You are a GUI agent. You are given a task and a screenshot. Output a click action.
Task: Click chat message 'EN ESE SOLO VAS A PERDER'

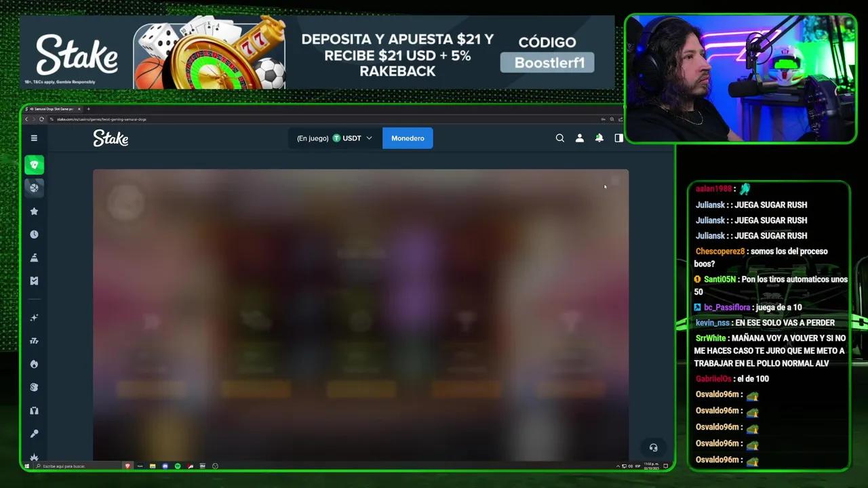tap(785, 323)
